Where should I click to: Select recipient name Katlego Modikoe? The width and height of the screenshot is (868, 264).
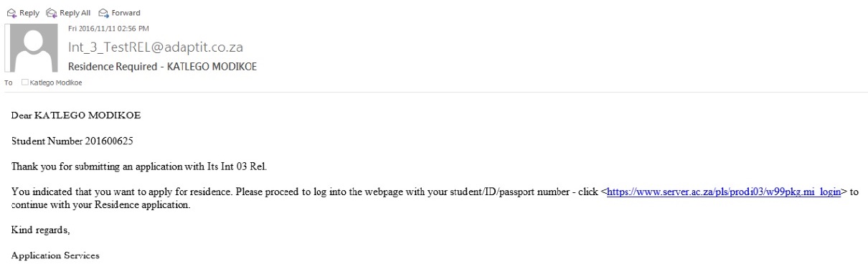click(56, 82)
